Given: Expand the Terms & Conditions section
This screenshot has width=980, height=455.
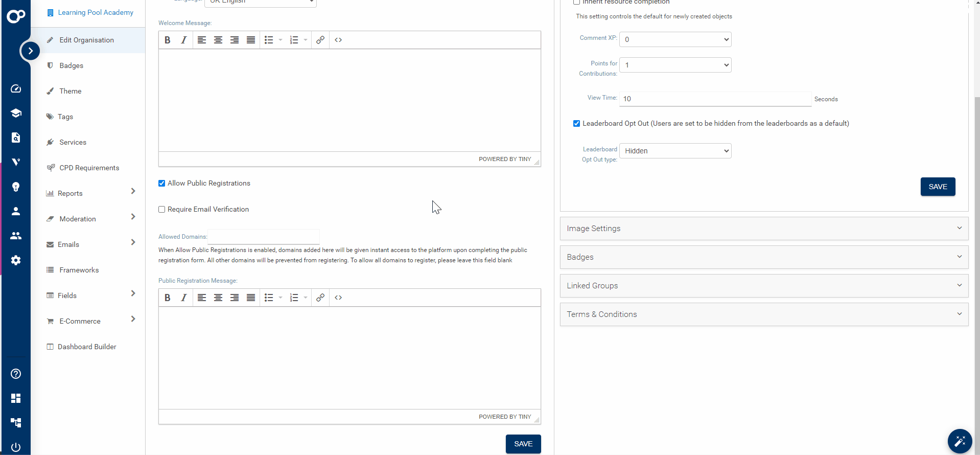Looking at the screenshot, I should 764,314.
